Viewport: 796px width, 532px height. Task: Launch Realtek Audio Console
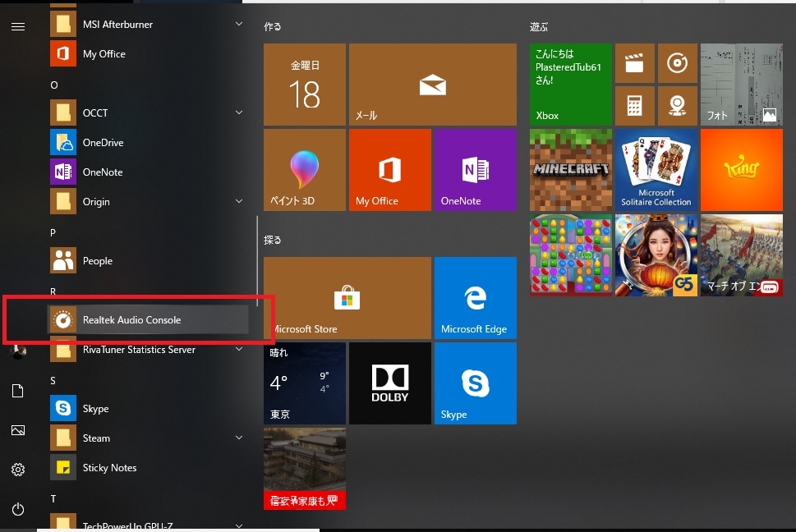point(148,320)
